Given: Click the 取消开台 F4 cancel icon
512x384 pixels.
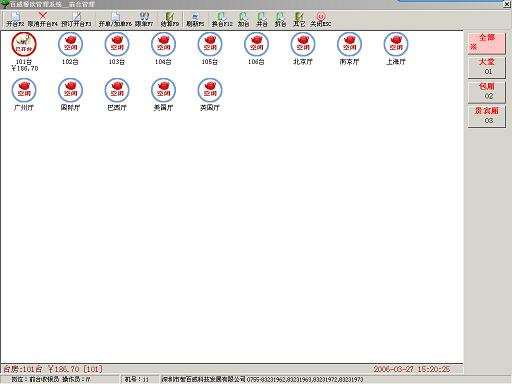Looking at the screenshot, I should point(43,20).
